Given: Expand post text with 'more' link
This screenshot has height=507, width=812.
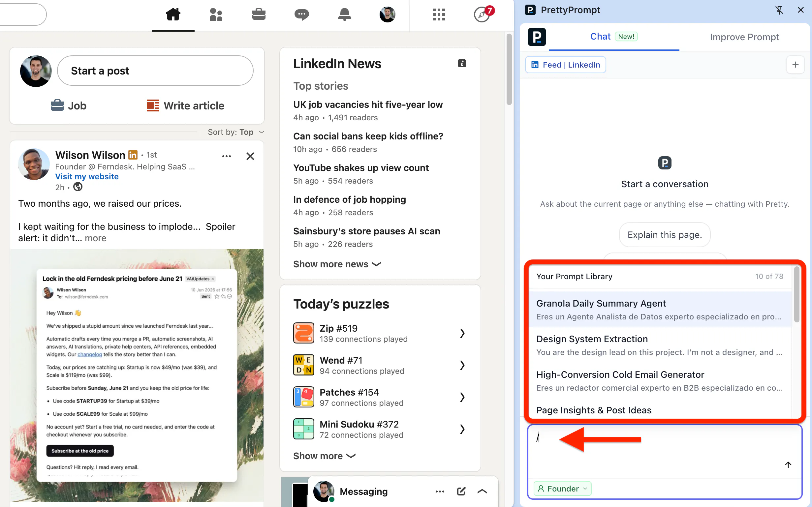Looking at the screenshot, I should tap(95, 238).
